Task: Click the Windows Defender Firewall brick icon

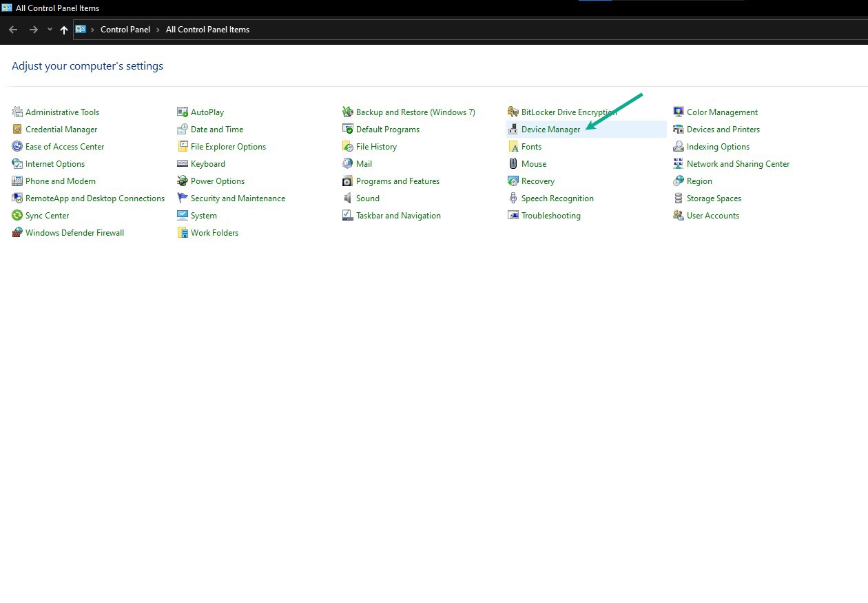Action: click(17, 232)
